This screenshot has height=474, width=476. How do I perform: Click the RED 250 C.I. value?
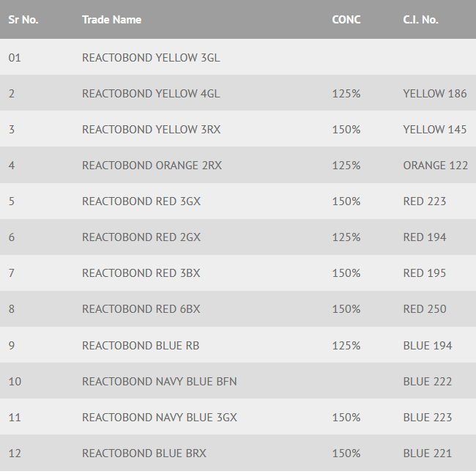(x=424, y=309)
